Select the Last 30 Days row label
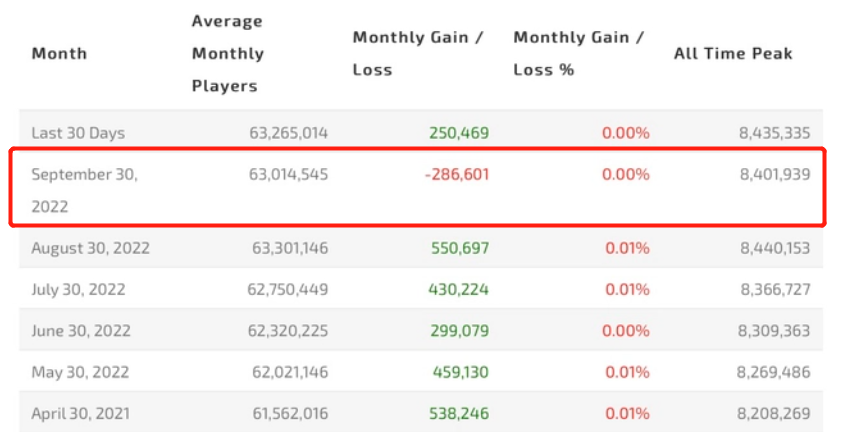The image size is (846, 432). [x=78, y=133]
